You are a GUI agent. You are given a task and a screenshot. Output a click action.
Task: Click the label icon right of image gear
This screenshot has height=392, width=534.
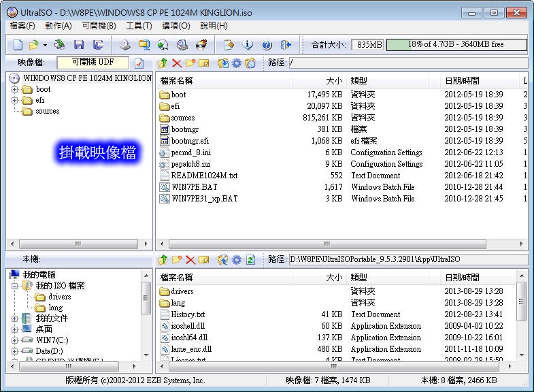[x=250, y=63]
